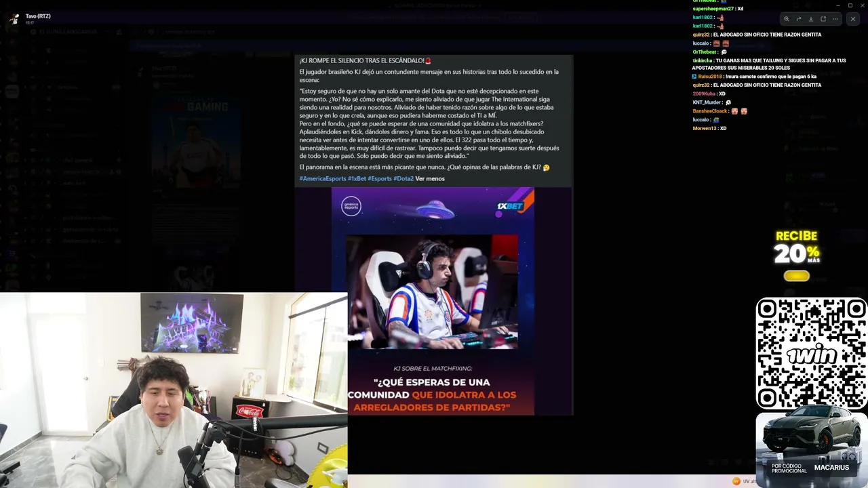Click the 'RECIBE 20% MÁS' promo banner
Screen dimensions: 868x488
(797, 256)
